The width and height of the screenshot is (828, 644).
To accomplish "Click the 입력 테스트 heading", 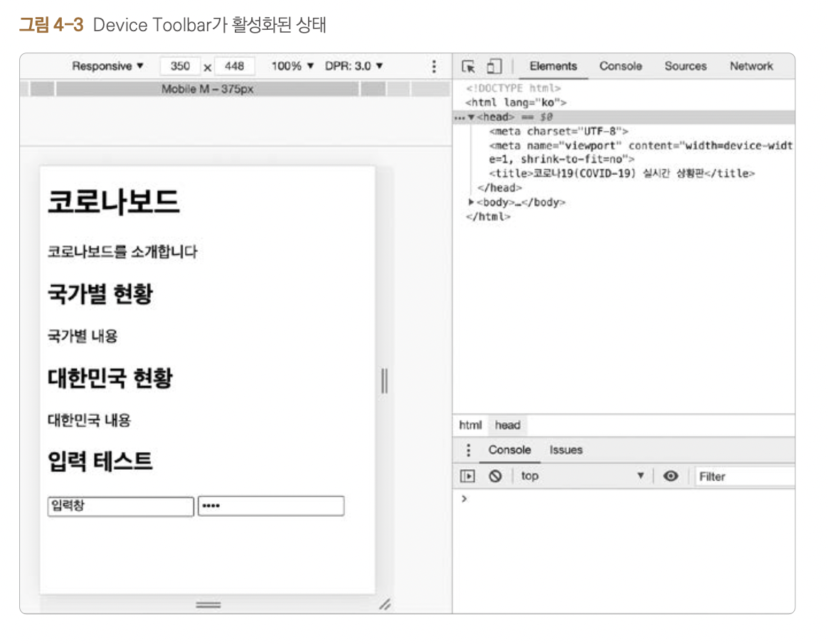I will 100,461.
